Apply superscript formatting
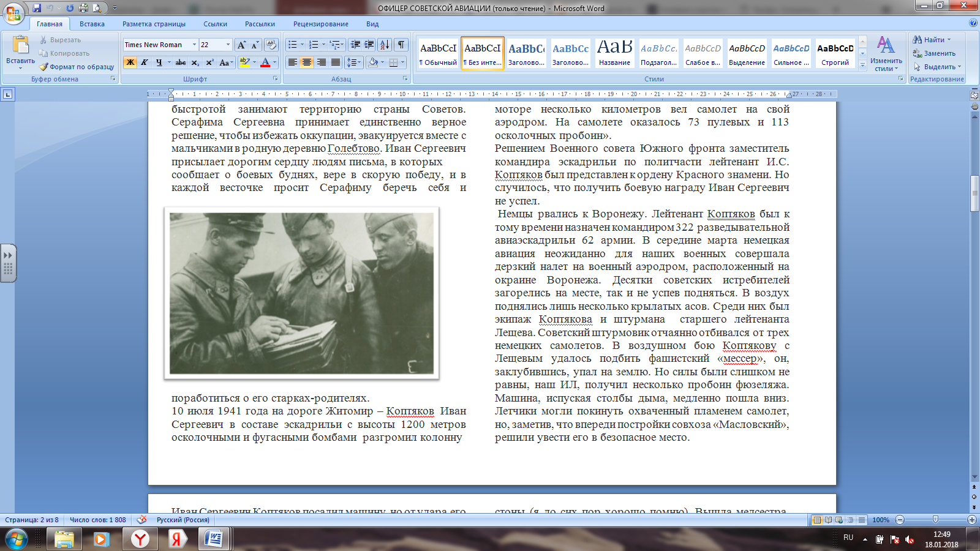Screen dimensions: 980x551 click(x=209, y=62)
